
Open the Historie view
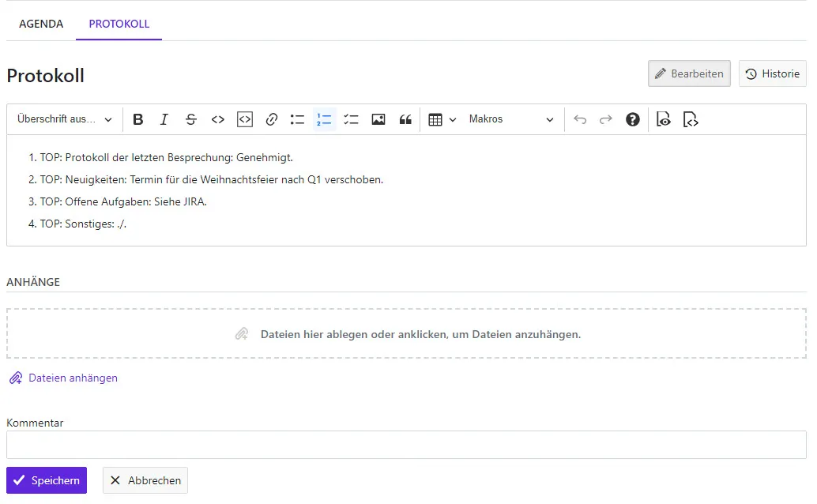[773, 73]
